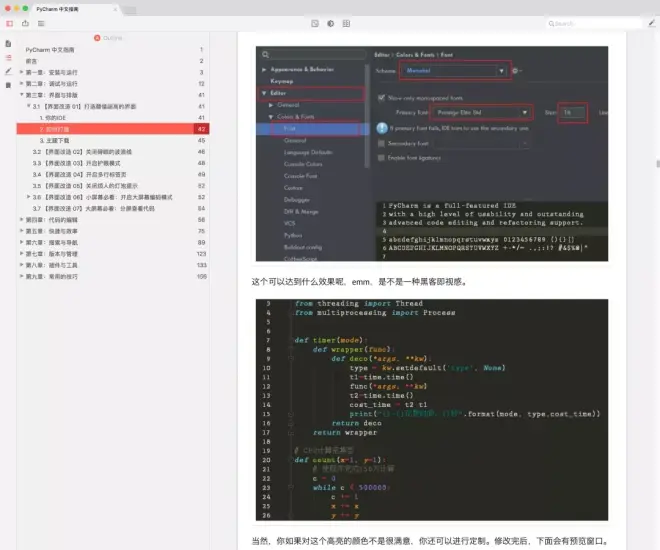Open section 3.7 outline entry

93,209
